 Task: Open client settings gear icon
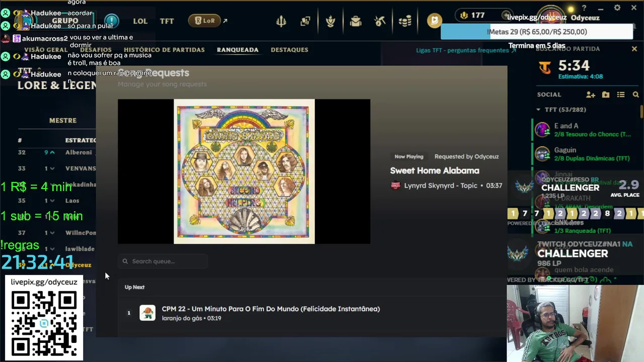617,8
